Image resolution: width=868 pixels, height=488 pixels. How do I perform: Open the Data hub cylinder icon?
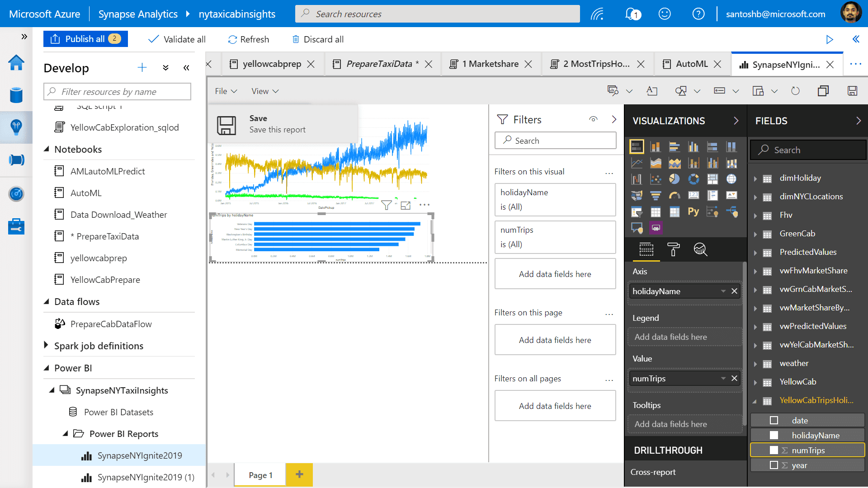pos(16,95)
